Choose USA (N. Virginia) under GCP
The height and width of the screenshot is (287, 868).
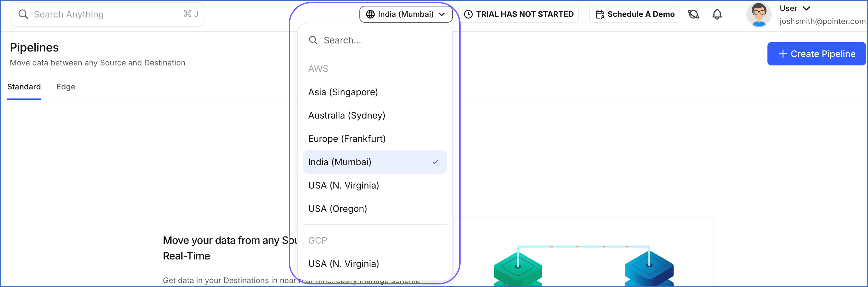[375, 263]
